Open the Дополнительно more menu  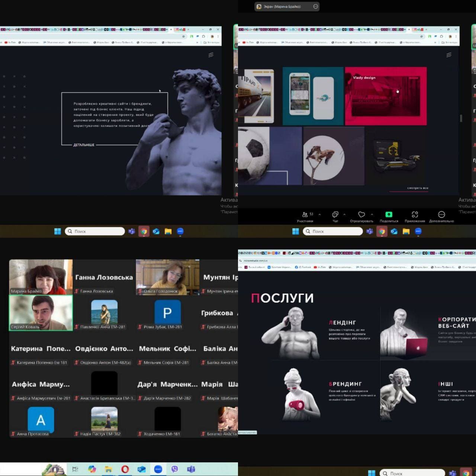[x=441, y=216]
